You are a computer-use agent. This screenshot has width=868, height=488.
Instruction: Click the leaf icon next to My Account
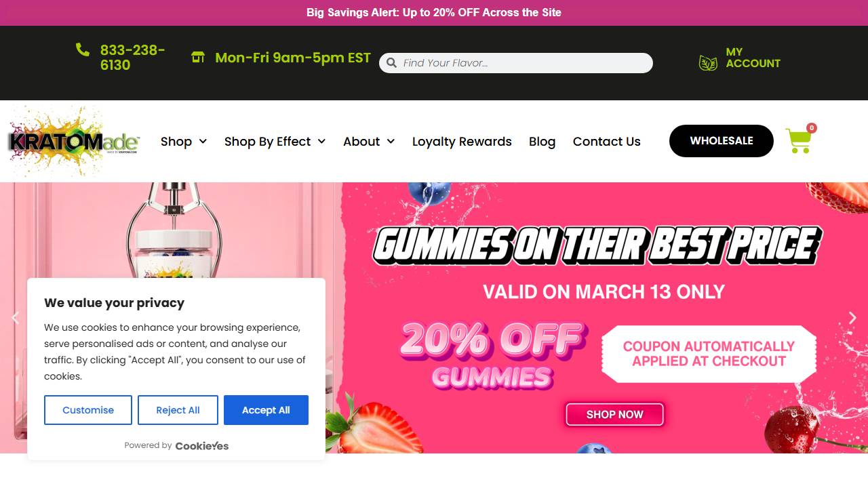(x=708, y=63)
